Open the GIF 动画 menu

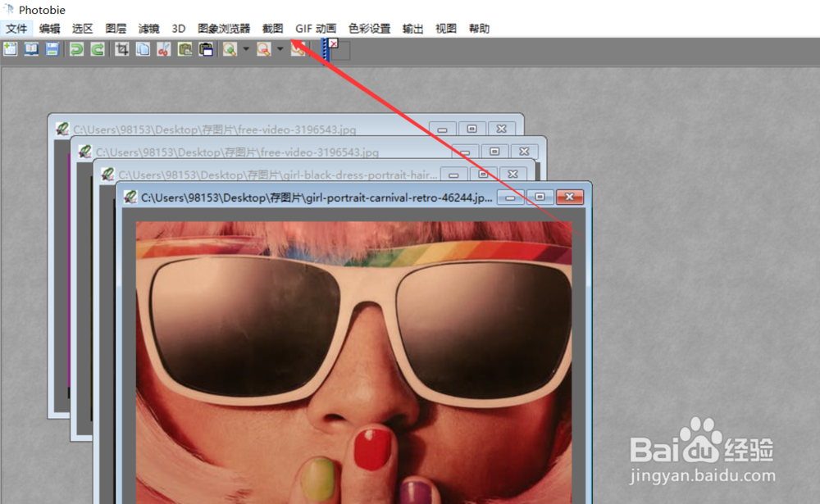[316, 28]
